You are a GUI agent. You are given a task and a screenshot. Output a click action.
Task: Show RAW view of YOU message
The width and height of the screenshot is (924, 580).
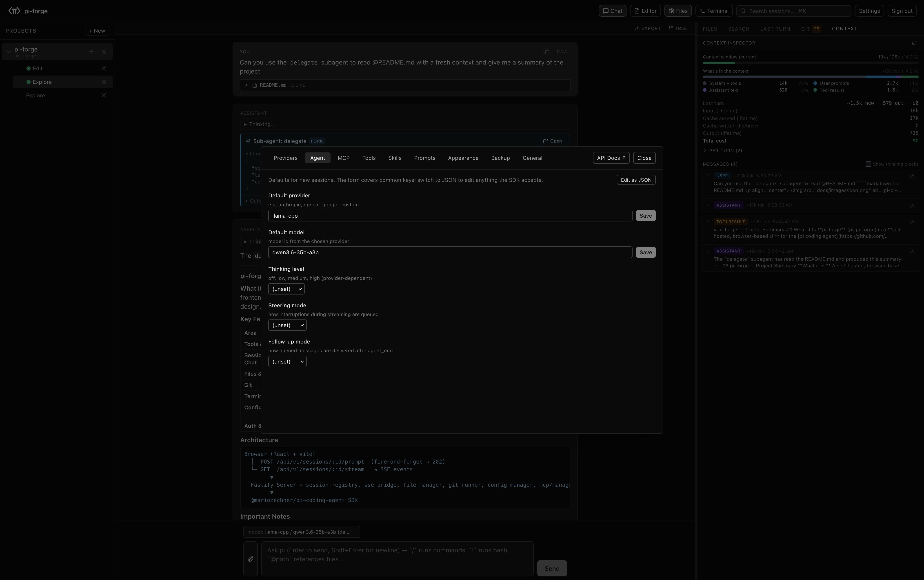pyautogui.click(x=562, y=52)
